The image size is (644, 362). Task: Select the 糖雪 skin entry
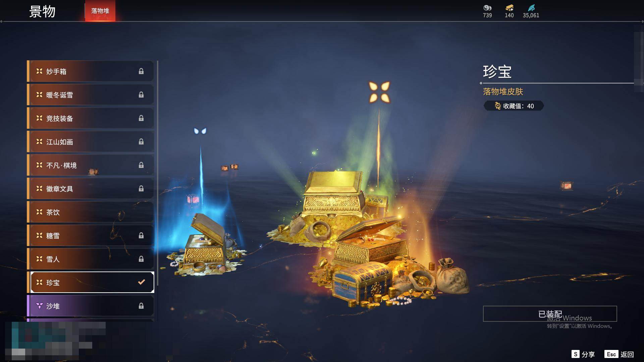pyautogui.click(x=91, y=235)
